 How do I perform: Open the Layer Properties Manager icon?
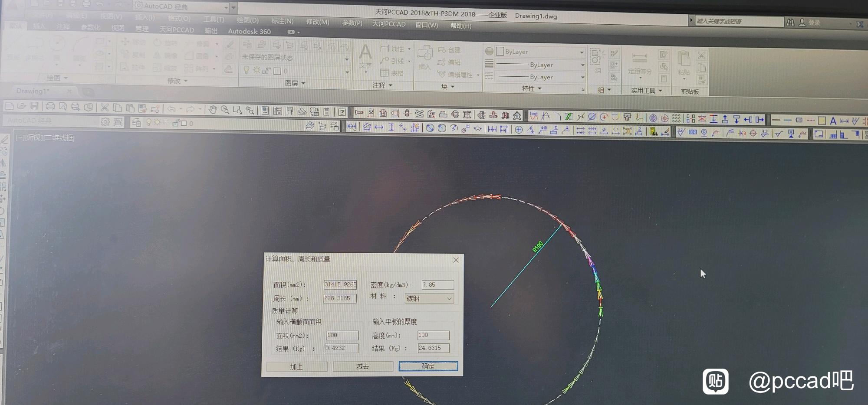[136, 123]
